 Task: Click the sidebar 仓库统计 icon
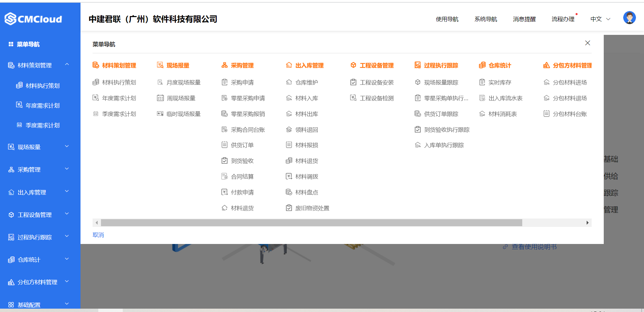[11, 260]
